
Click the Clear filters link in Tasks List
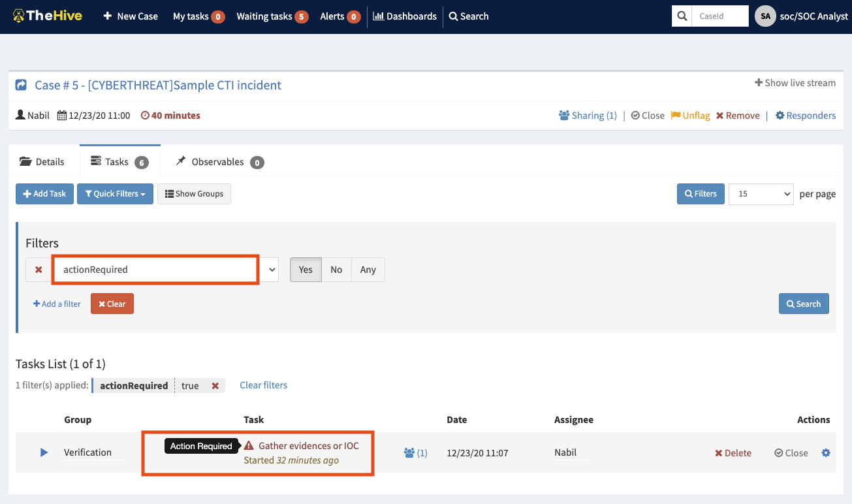[x=263, y=385]
